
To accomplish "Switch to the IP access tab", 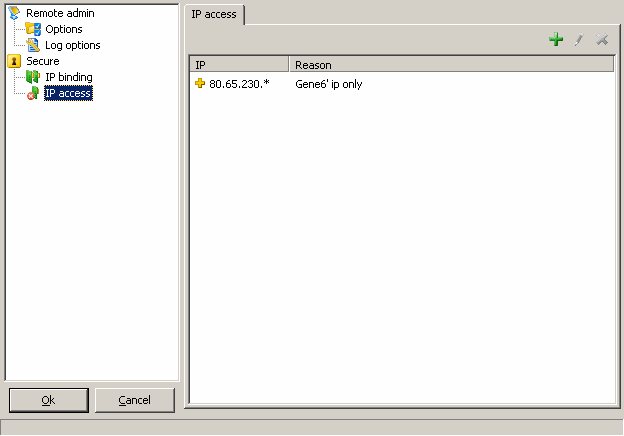I will pyautogui.click(x=214, y=14).
